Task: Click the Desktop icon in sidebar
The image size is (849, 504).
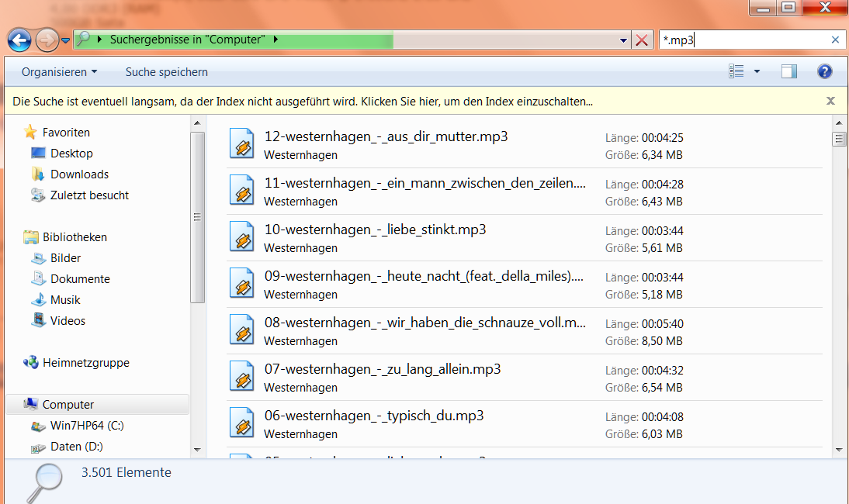Action: (x=38, y=153)
